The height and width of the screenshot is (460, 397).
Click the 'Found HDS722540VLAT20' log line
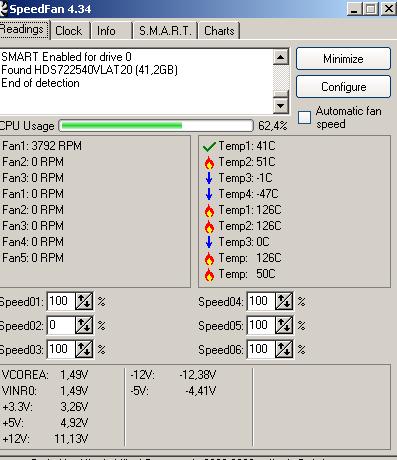click(89, 70)
